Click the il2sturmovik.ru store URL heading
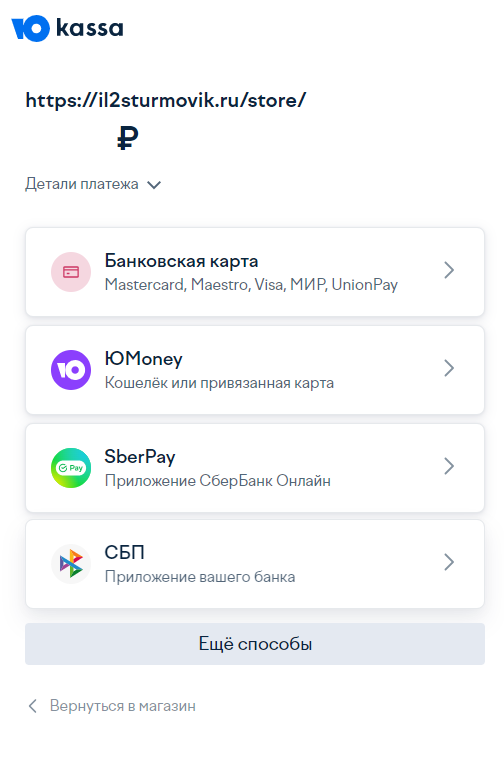504x773 pixels. [x=166, y=101]
